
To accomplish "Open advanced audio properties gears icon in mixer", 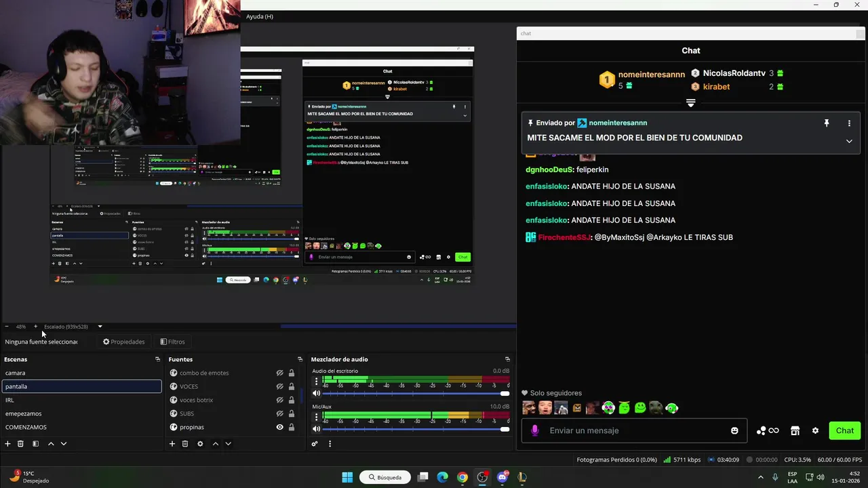I will tap(315, 444).
